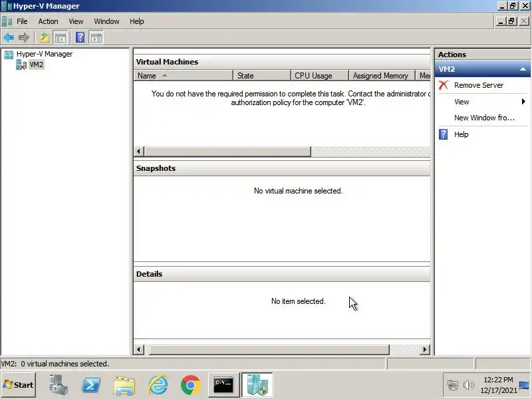The image size is (532, 399).
Task: Open the Help menu in menu bar
Action: 137,21
